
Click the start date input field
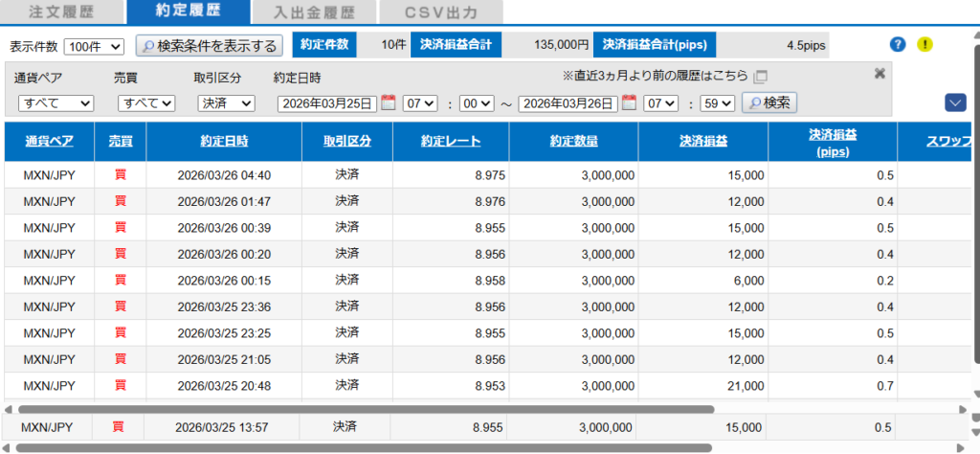pos(327,103)
